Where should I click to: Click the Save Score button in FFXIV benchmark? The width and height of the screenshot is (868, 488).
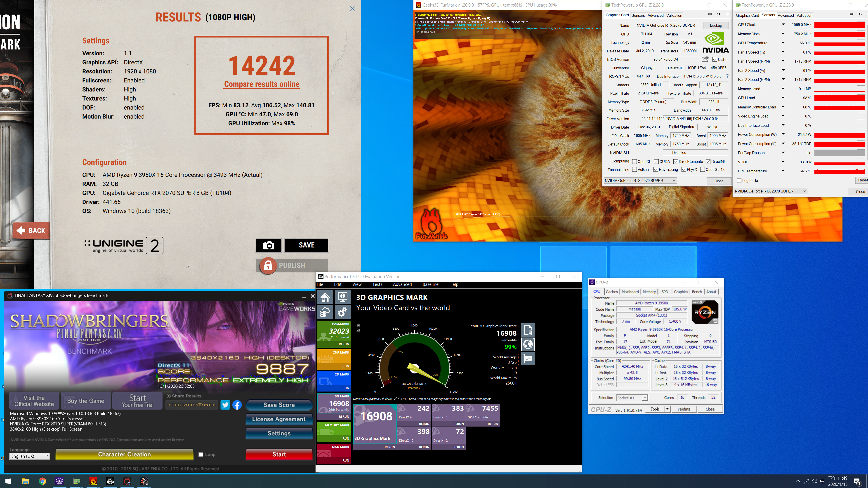click(x=279, y=405)
